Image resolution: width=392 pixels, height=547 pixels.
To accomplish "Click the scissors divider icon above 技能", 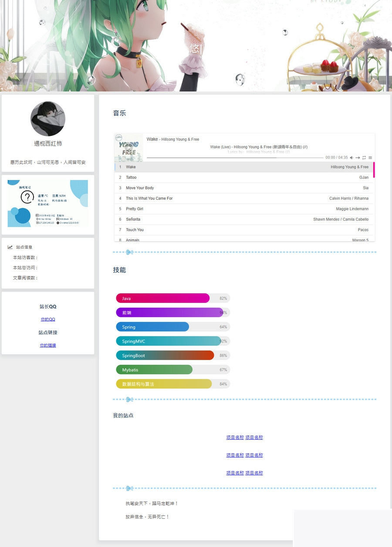I will [129, 252].
